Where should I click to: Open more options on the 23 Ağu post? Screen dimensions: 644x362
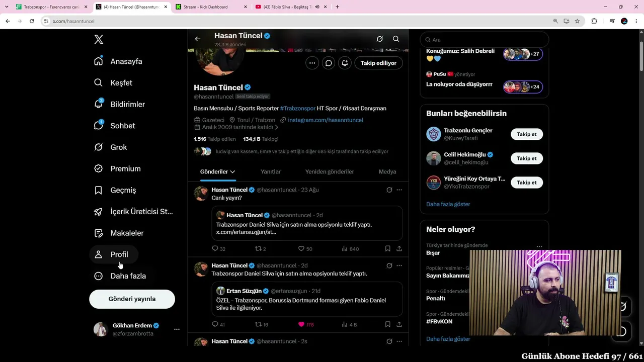[x=399, y=190]
